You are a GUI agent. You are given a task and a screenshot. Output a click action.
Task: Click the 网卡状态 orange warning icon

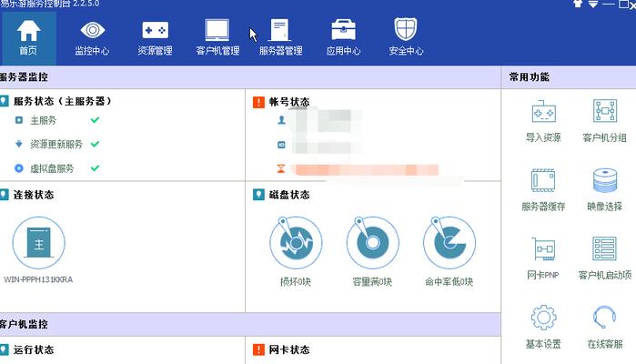258,349
